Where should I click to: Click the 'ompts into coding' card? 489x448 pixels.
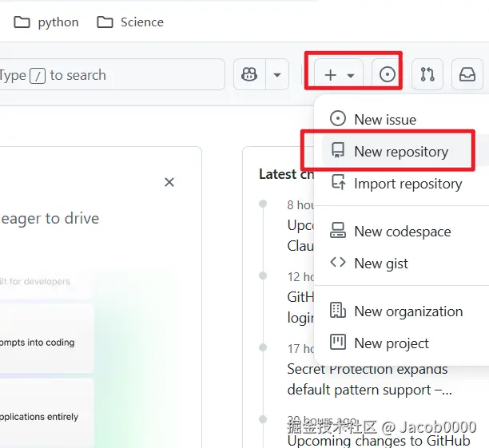click(46, 339)
